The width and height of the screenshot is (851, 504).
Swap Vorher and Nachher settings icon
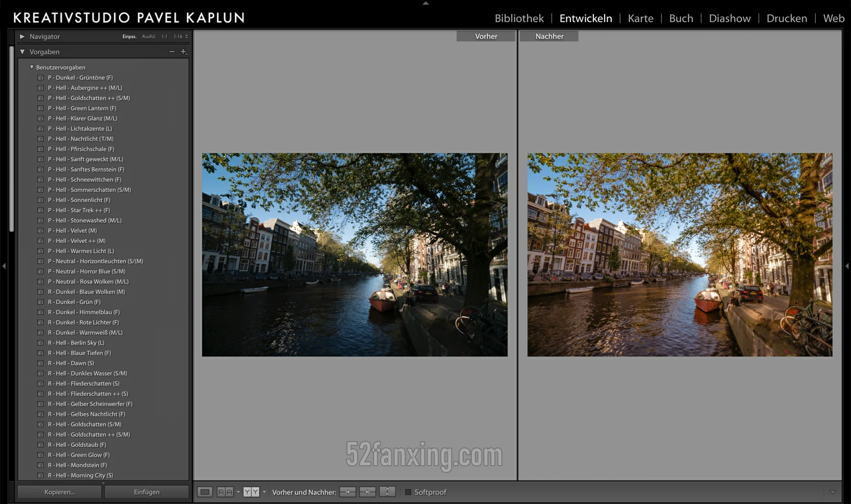click(x=387, y=492)
